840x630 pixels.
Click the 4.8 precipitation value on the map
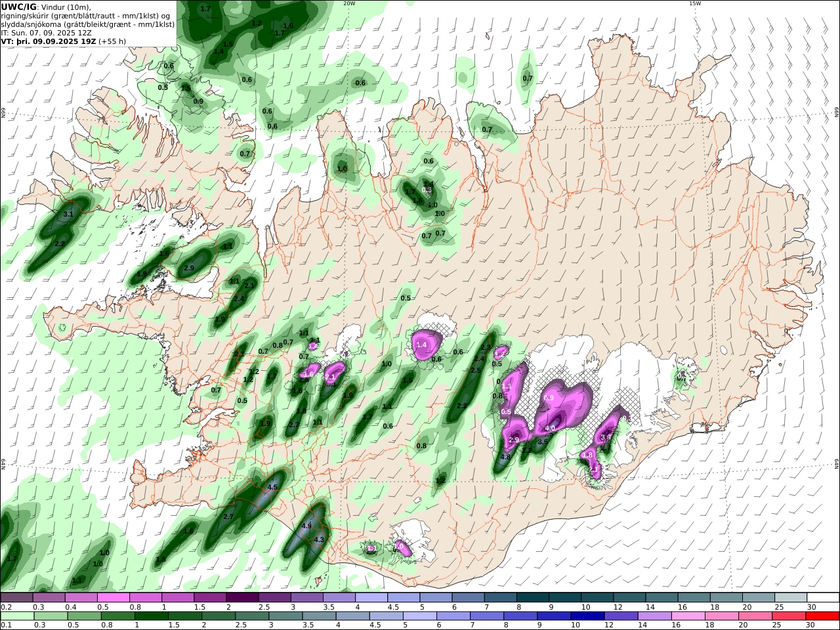click(506, 457)
